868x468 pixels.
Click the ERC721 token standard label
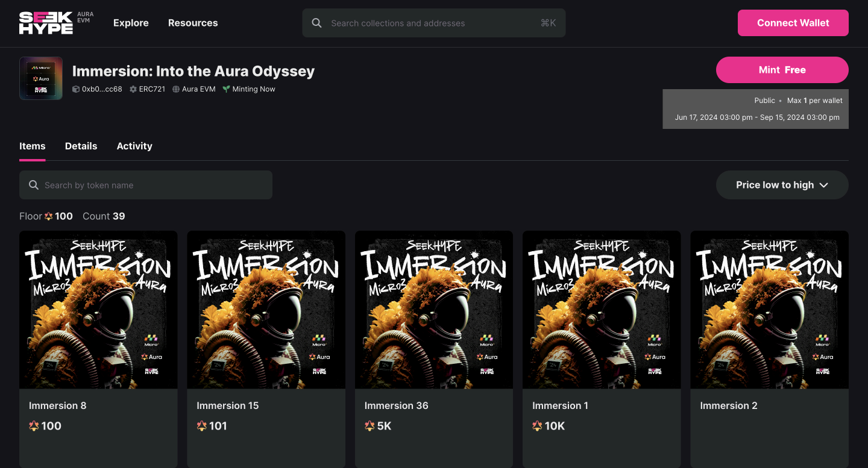coord(152,89)
